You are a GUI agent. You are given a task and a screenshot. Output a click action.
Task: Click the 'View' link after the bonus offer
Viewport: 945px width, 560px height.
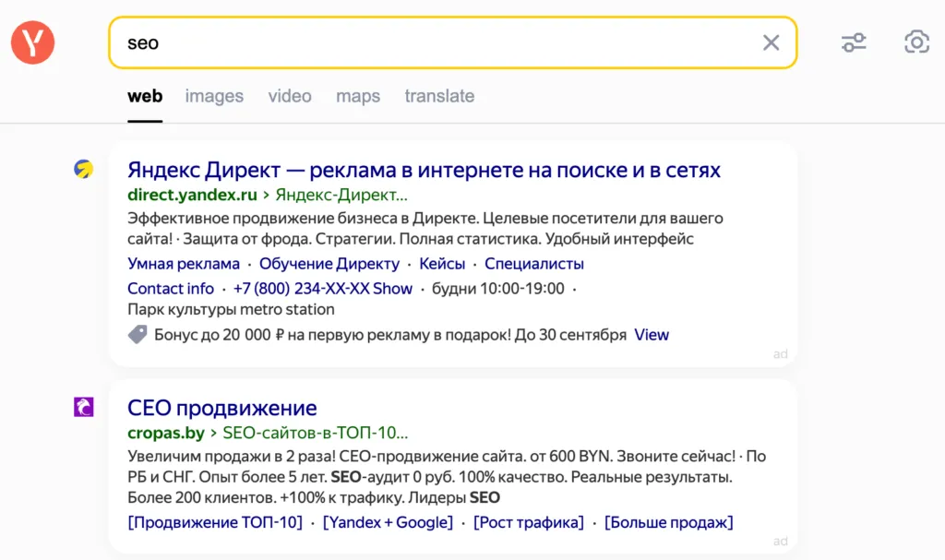coord(651,335)
